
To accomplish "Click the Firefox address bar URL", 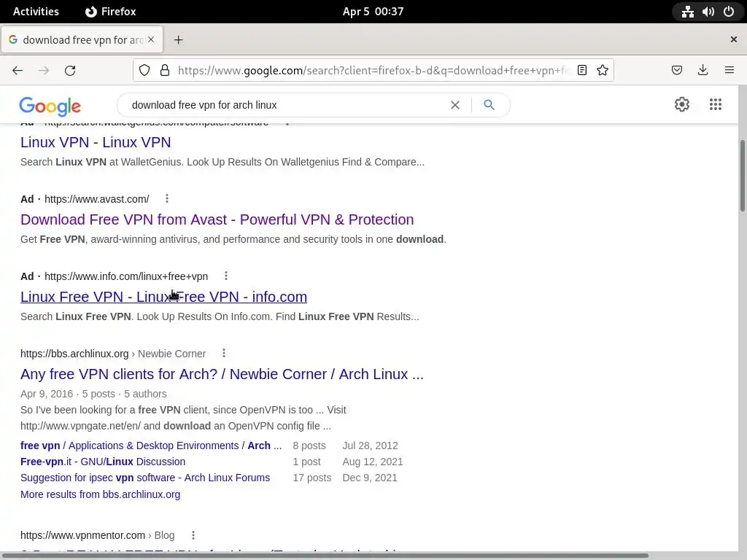I will pyautogui.click(x=373, y=71).
